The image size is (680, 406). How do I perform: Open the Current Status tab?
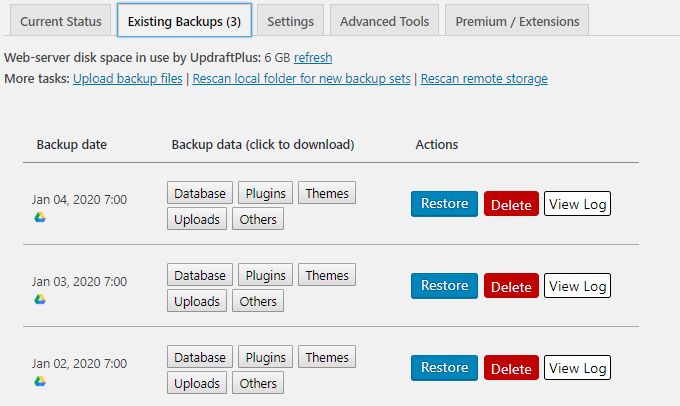point(61,21)
